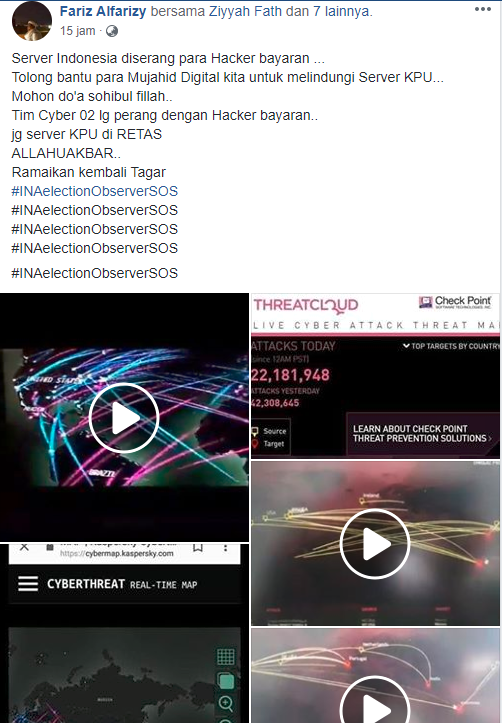Open the blue #INAelectionObserverSOS hashtag

click(x=94, y=191)
